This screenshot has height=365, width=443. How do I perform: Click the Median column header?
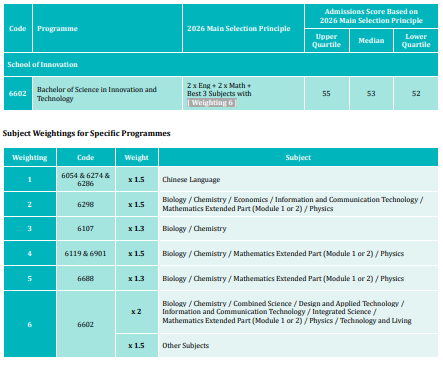tap(371, 40)
